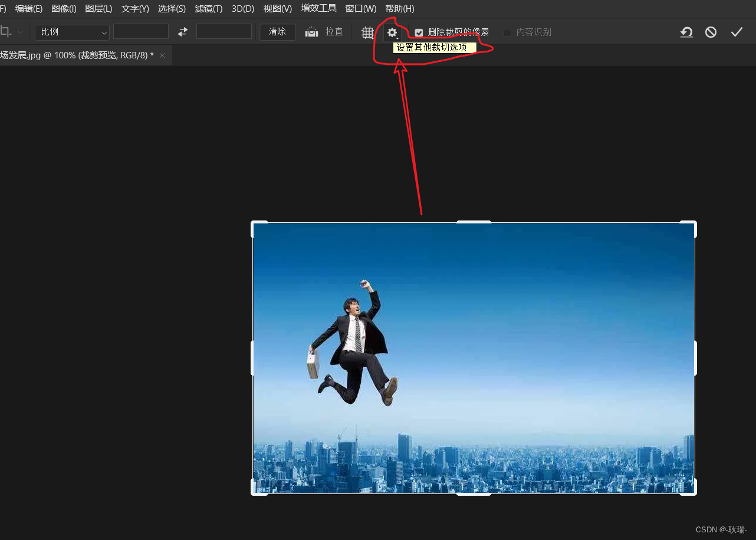This screenshot has width=756, height=540.
Task: Click the bottom-center crop edge handle
Action: [x=474, y=493]
